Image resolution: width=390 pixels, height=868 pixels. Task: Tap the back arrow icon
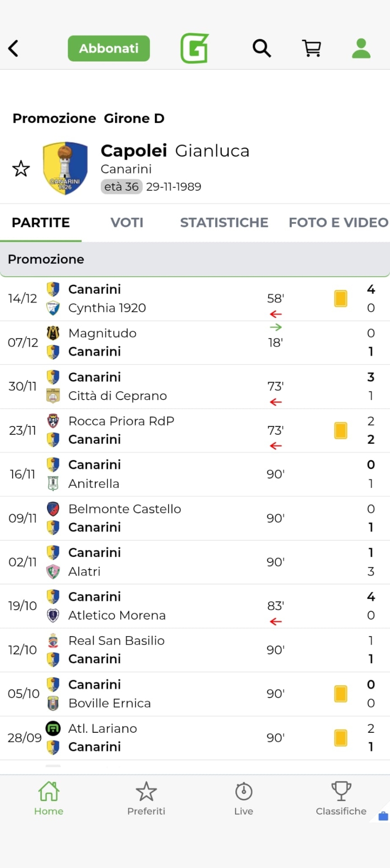pyautogui.click(x=14, y=48)
